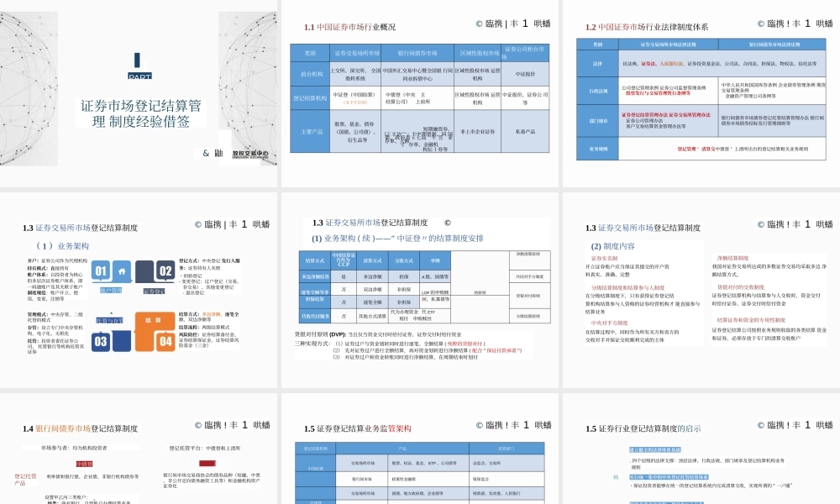Click the blue '03' number box

coord(101,341)
